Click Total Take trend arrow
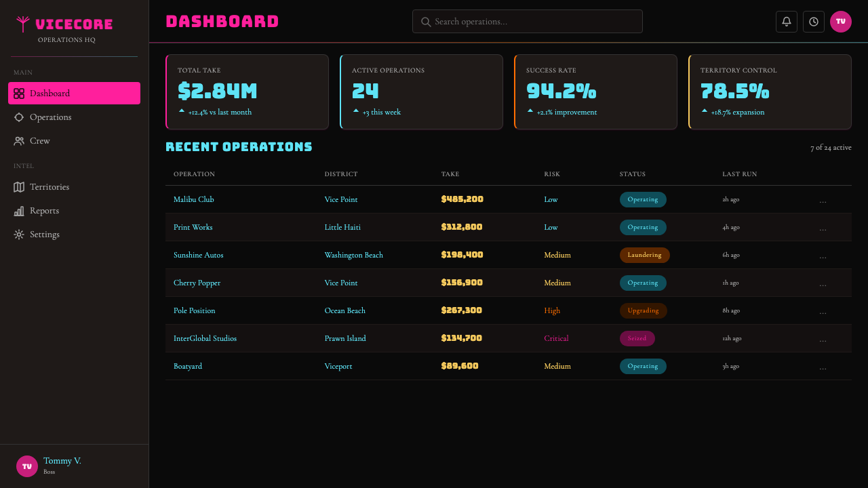 coord(181,110)
